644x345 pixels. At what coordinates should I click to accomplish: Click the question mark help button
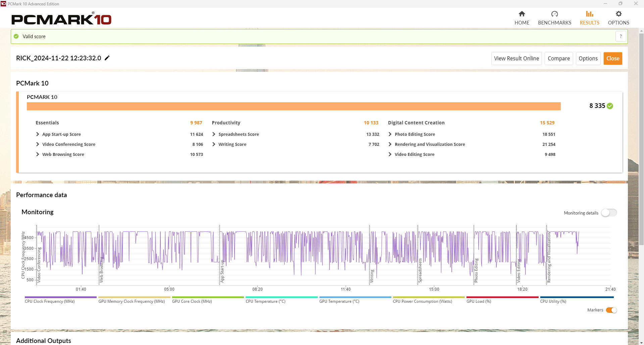(x=621, y=36)
